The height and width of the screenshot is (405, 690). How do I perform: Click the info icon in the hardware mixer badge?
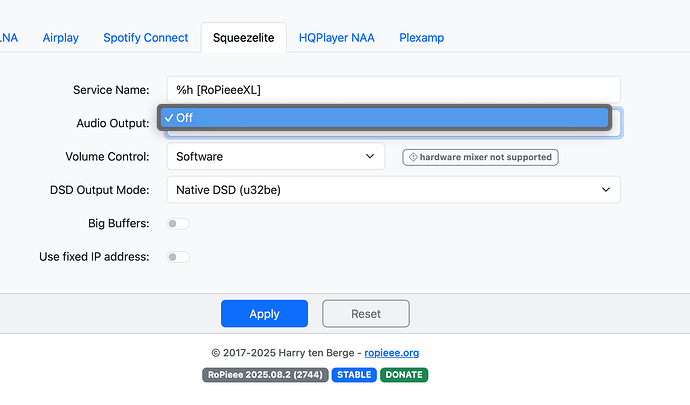[412, 157]
